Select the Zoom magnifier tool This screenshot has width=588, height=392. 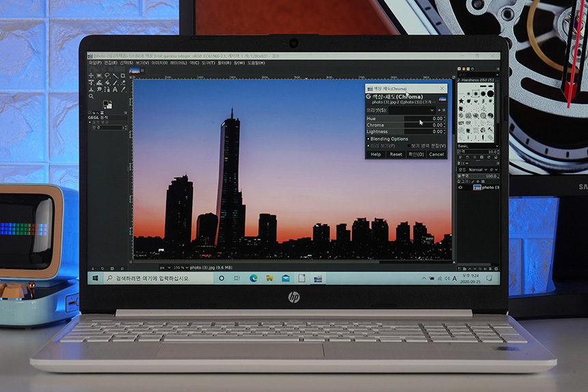[91, 96]
